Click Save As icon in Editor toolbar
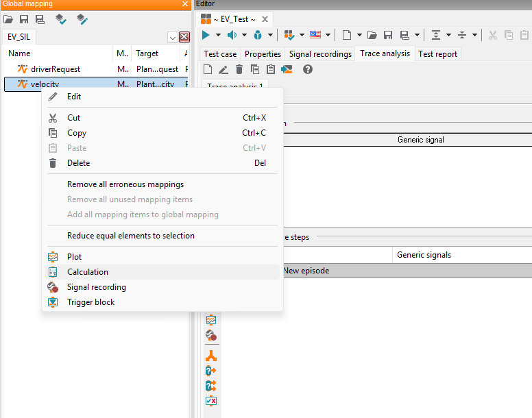The height and width of the screenshot is (418, 532). pos(404,35)
